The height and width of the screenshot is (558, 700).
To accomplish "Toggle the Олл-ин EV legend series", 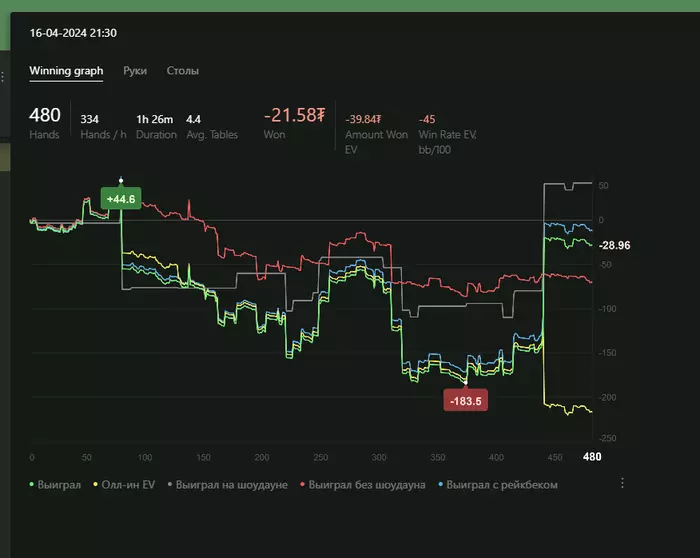I will point(124,485).
